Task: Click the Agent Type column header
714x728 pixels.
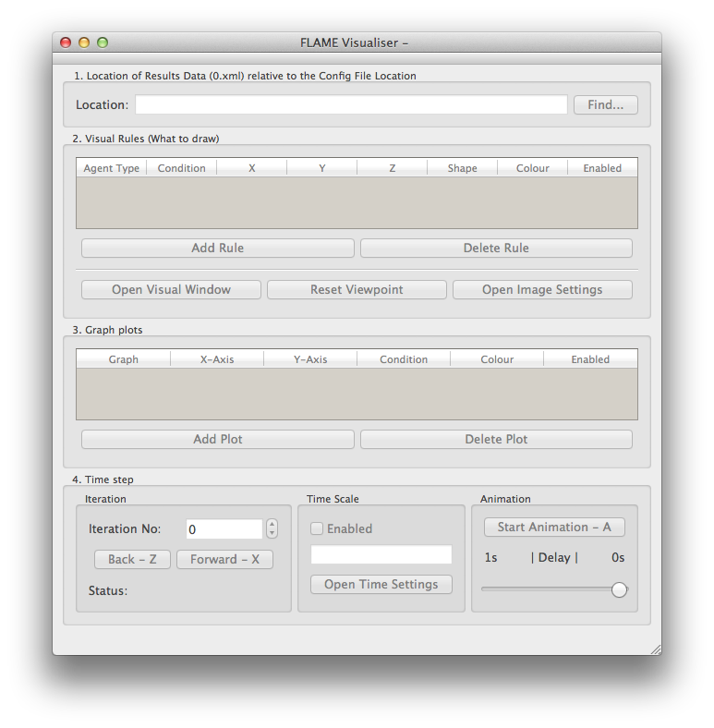Action: 112,168
